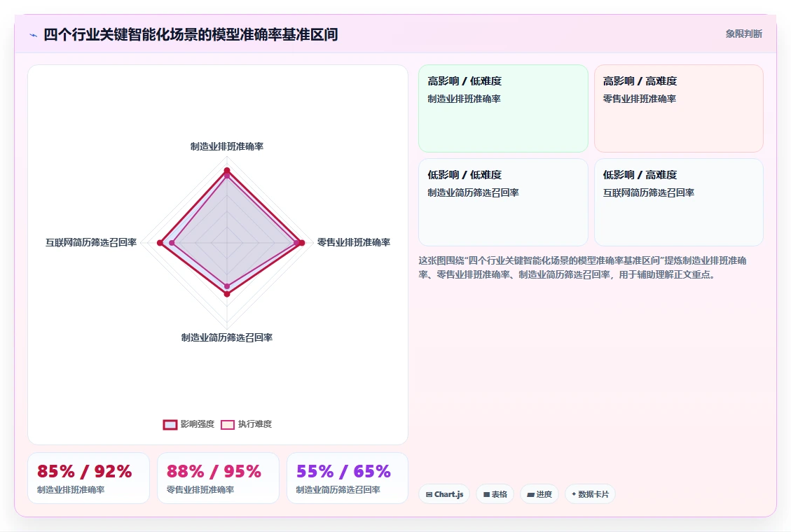This screenshot has width=791, height=532.
Task: Select the Chart.js tag
Action: tap(444, 494)
